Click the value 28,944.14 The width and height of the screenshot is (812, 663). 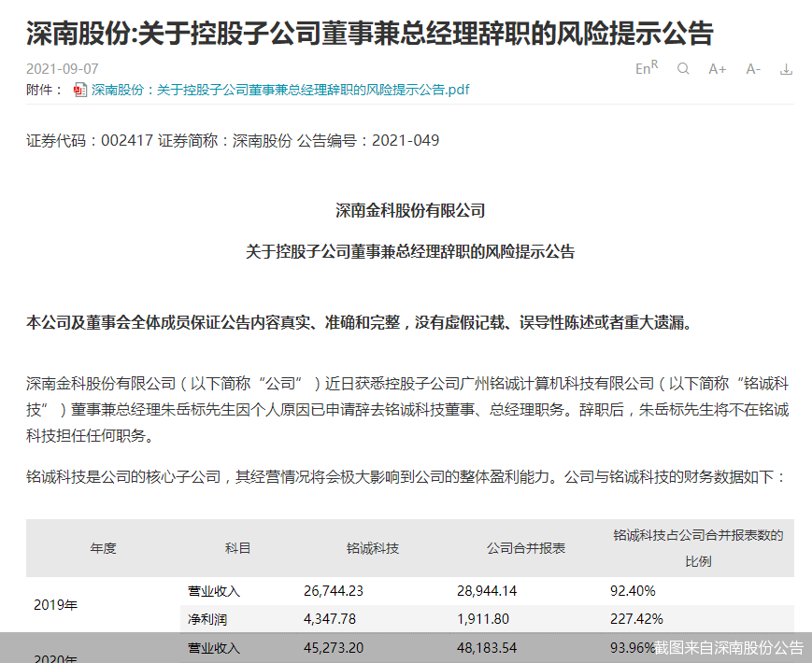(x=487, y=591)
